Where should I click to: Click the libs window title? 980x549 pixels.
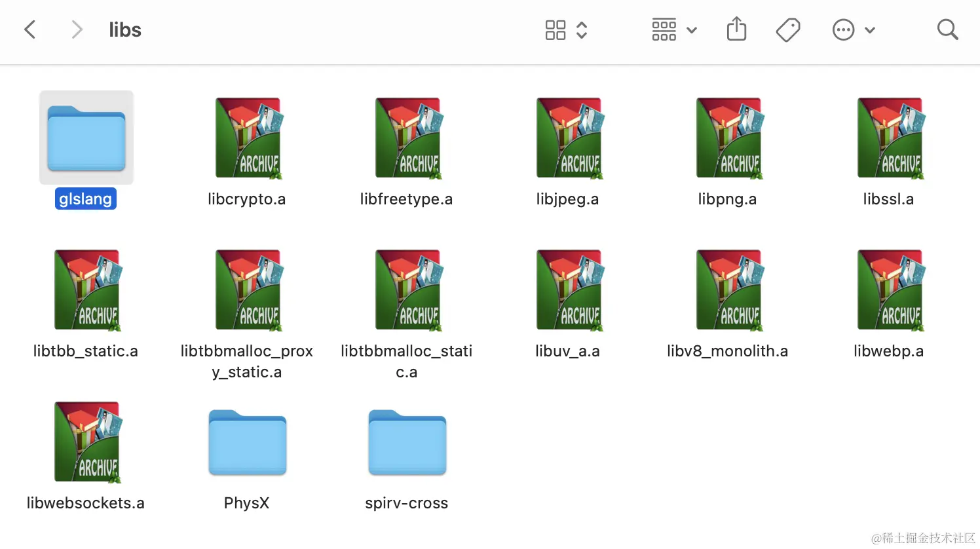pyautogui.click(x=125, y=30)
